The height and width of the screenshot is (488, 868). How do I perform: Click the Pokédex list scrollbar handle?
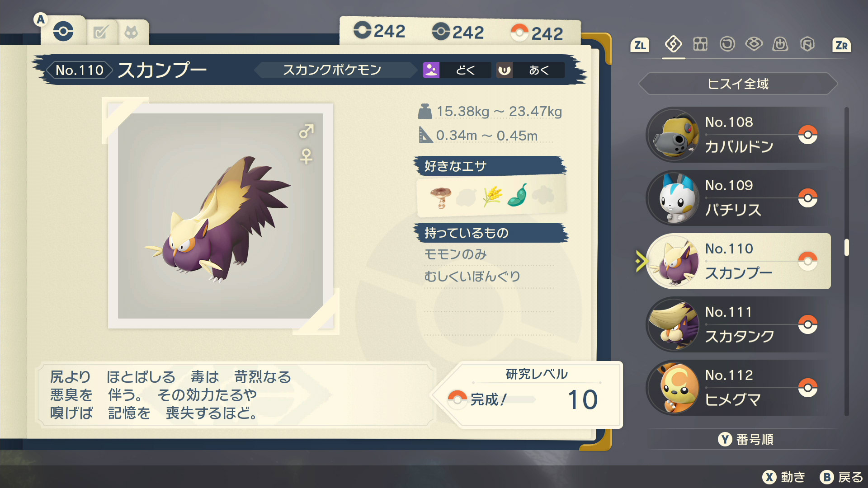click(846, 248)
